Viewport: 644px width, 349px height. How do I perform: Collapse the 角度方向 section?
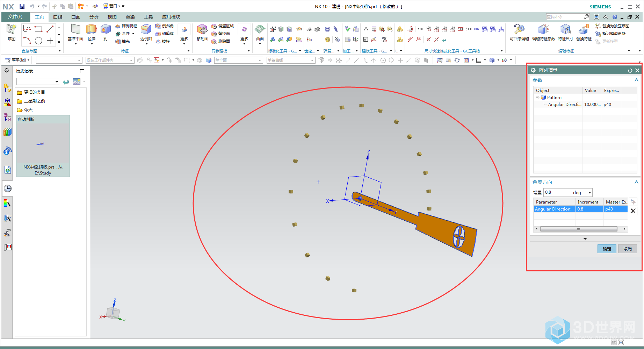click(x=636, y=182)
